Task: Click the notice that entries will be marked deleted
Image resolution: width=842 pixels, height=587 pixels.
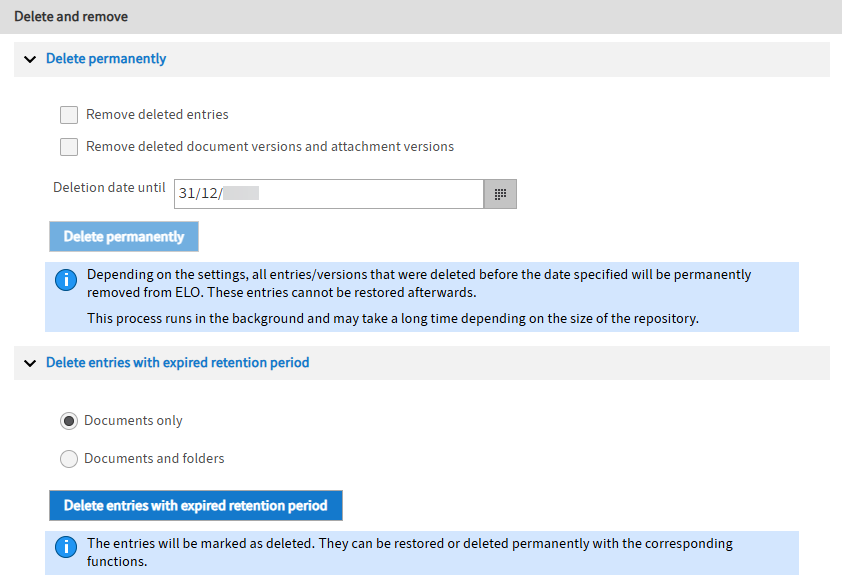Action: pyautogui.click(x=409, y=552)
